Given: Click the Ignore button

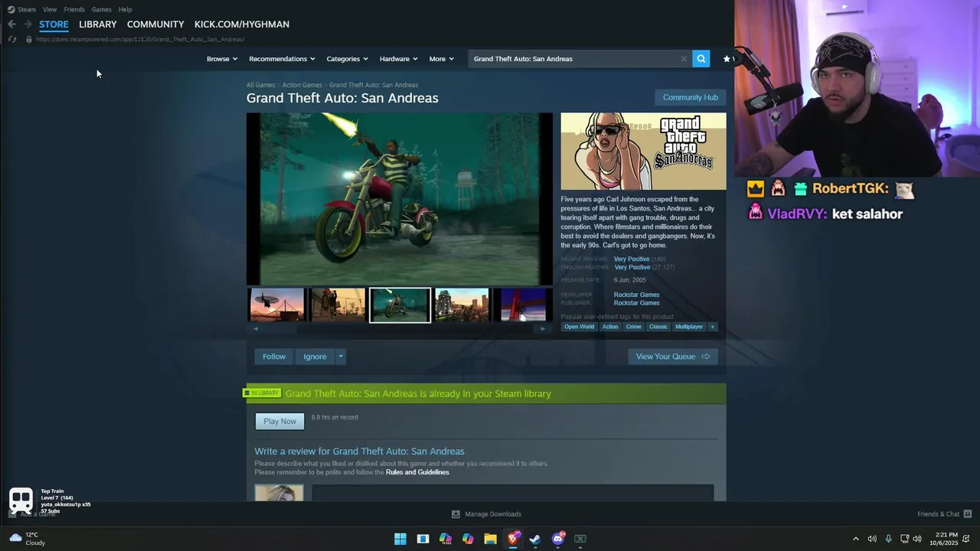Looking at the screenshot, I should pos(315,357).
